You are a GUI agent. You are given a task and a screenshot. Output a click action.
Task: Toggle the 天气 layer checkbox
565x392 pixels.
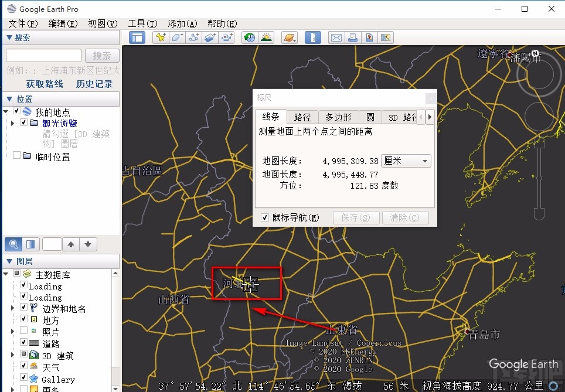point(23,365)
